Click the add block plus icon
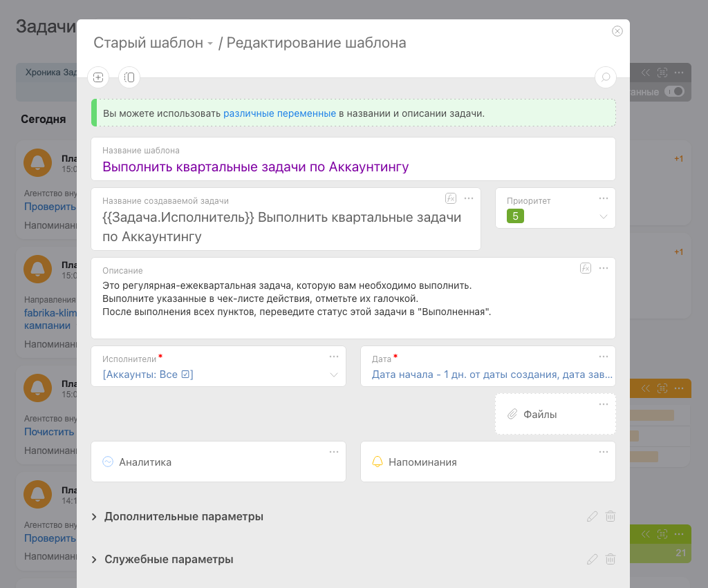Image resolution: width=708 pixels, height=588 pixels. click(x=98, y=77)
